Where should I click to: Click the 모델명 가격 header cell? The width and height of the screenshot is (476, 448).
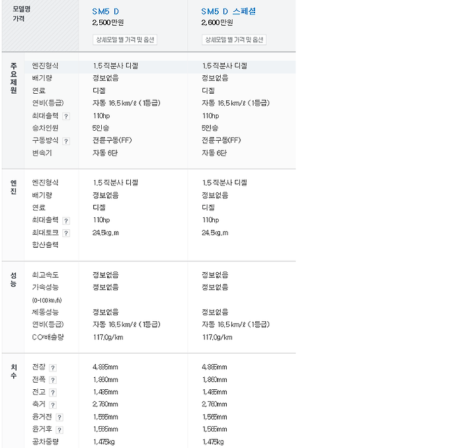pos(40,26)
